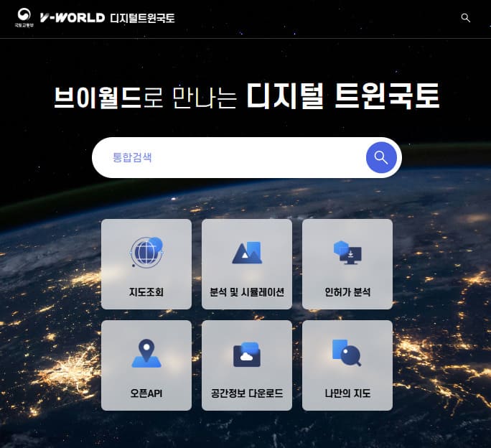The image size is (491, 448).
Task: Select the 분석 및 시뮬레이션 label
Action: pyautogui.click(x=247, y=292)
